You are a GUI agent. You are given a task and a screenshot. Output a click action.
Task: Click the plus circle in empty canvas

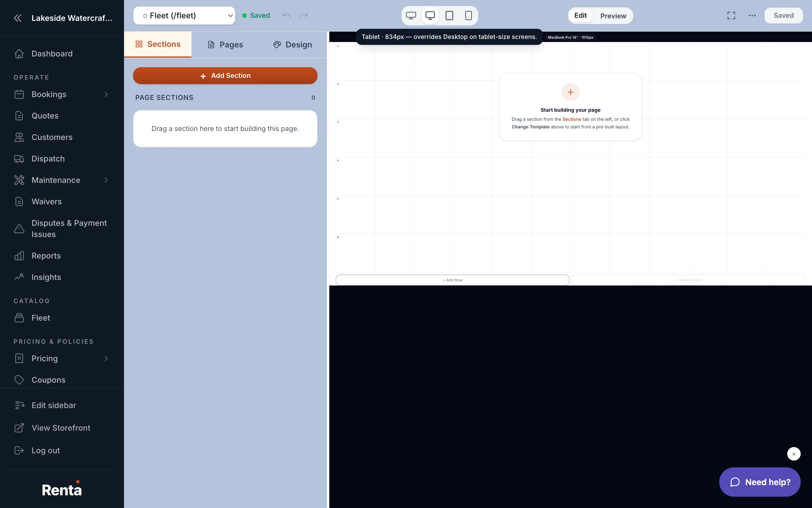(x=570, y=92)
